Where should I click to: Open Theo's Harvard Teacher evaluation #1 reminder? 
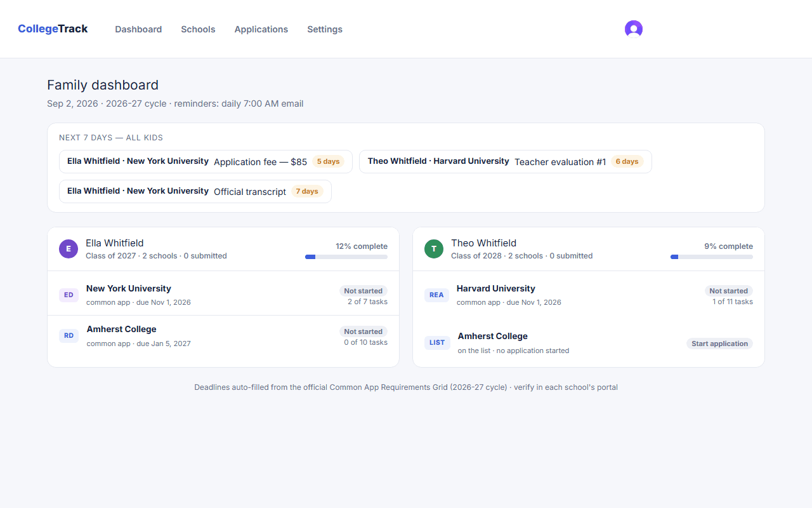click(x=506, y=161)
